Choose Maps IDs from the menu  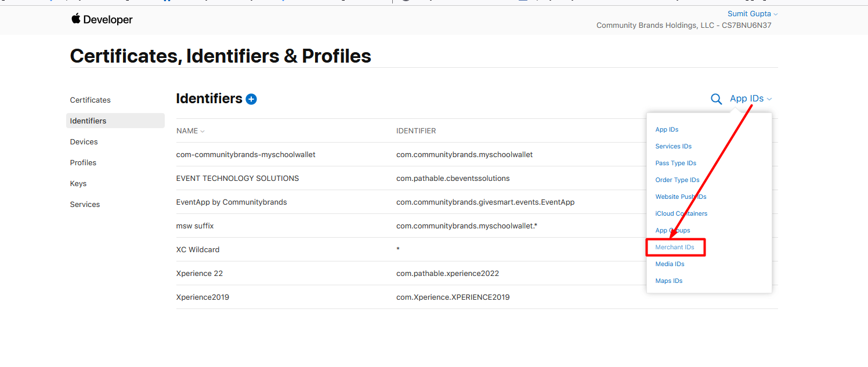pyautogui.click(x=668, y=281)
